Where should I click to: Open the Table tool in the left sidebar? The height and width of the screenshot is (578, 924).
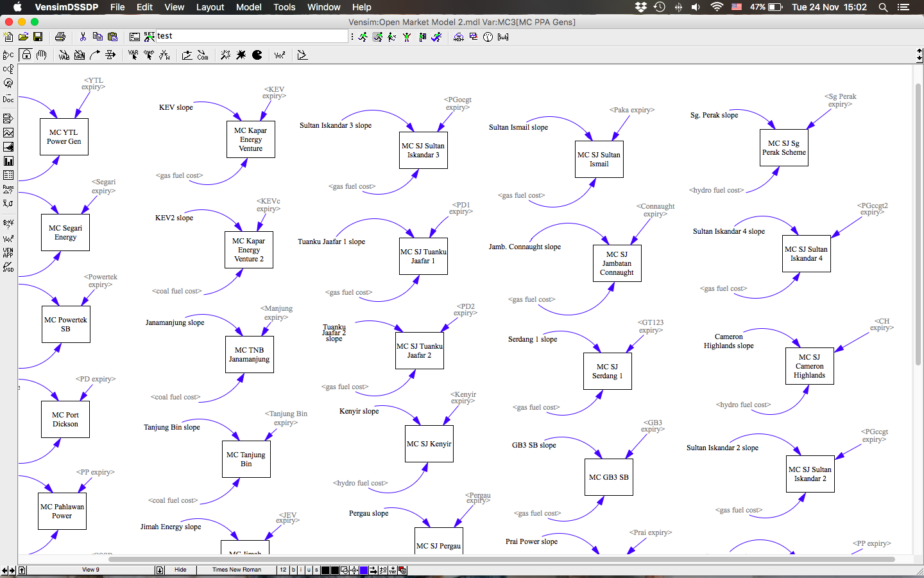pyautogui.click(x=8, y=175)
